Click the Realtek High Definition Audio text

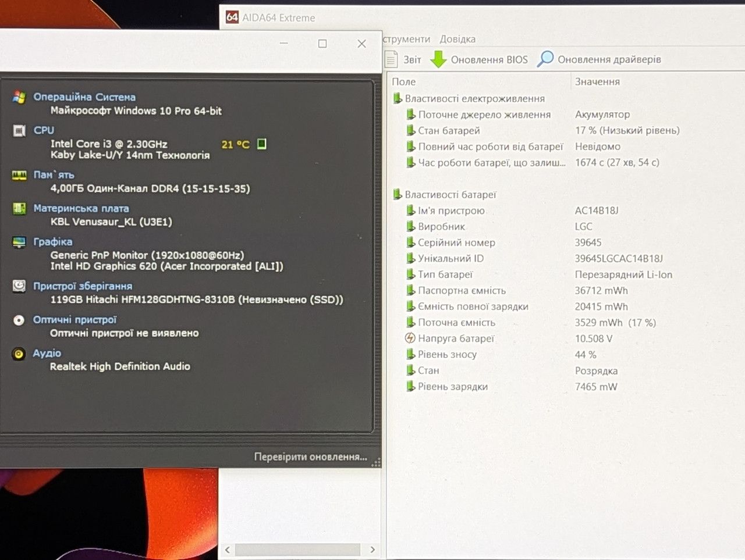(120, 366)
